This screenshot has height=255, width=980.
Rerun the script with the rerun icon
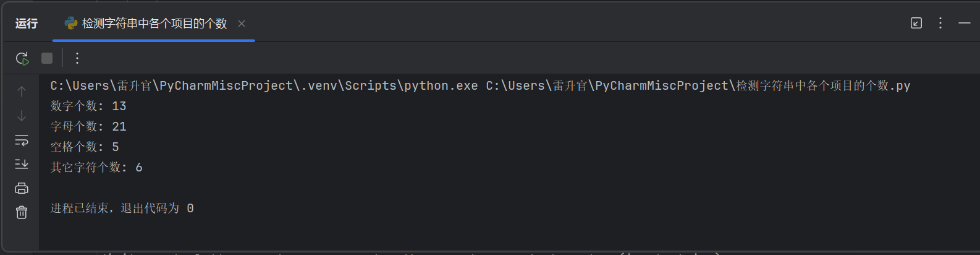(x=22, y=58)
